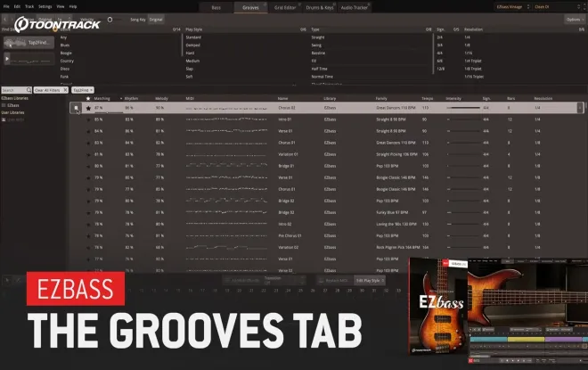Viewport: 588px width, 370px height.
Task: Adjust the Velocity slider knob
Action: 110,20
